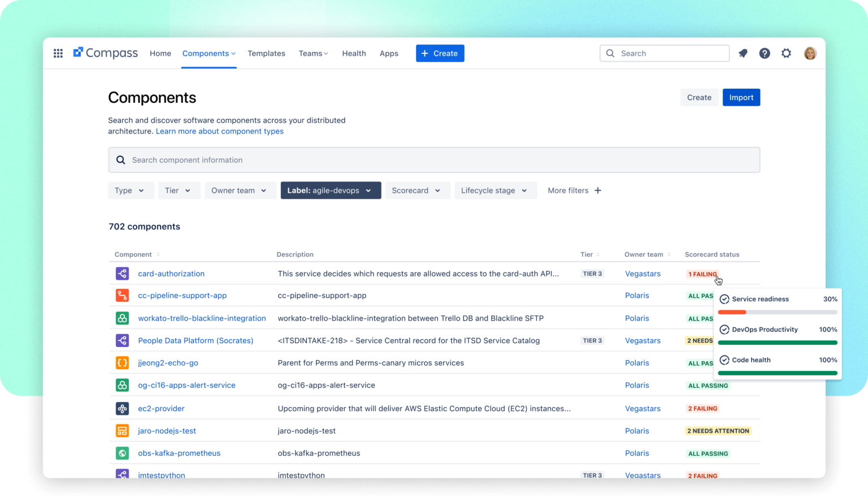
Task: Open the Atlassian app switcher grid icon
Action: coord(58,53)
